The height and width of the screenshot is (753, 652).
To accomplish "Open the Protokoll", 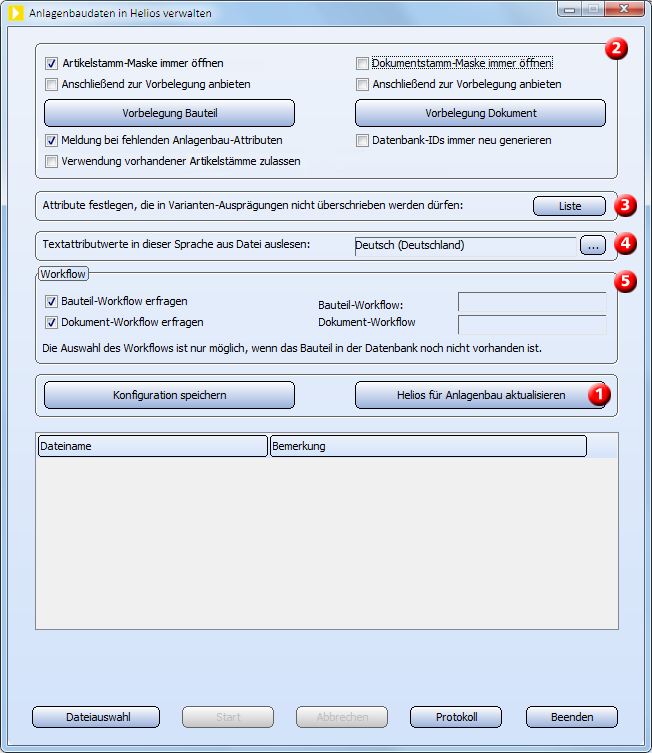I will point(456,717).
